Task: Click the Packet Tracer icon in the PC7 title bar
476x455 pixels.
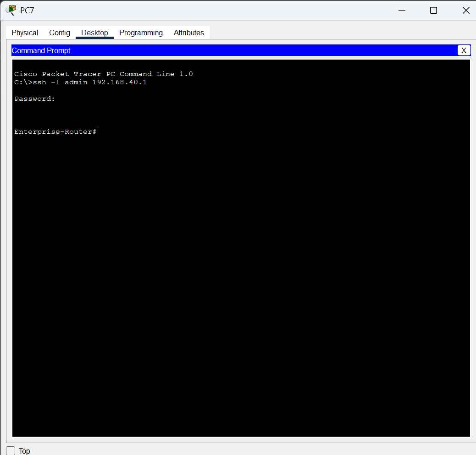Action: pos(11,10)
